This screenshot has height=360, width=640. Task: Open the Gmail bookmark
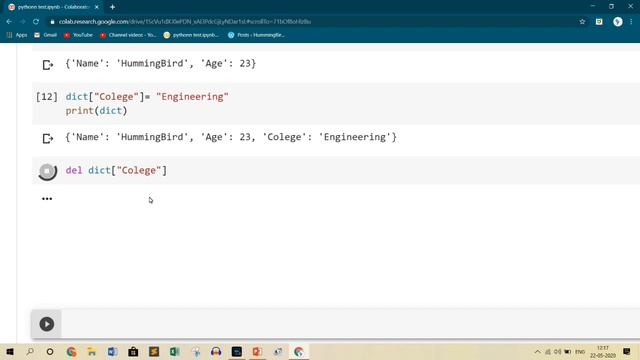click(45, 35)
